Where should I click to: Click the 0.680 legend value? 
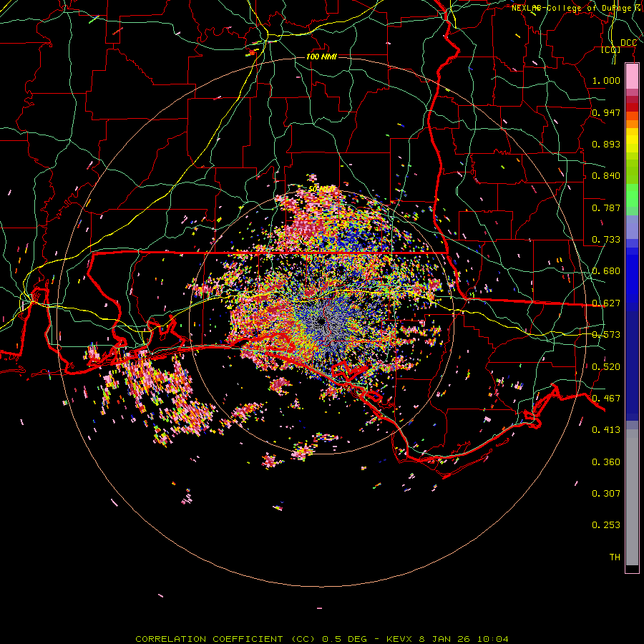606,271
